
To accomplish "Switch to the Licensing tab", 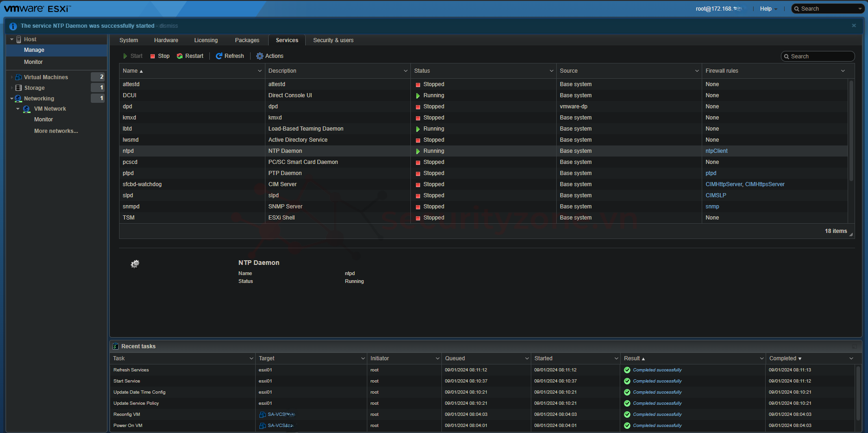I will click(206, 40).
